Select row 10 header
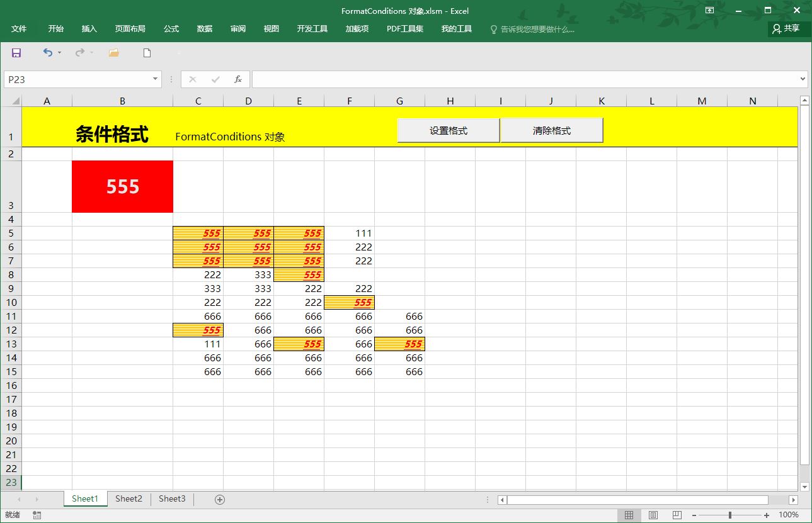The width and height of the screenshot is (812, 523). click(x=11, y=302)
